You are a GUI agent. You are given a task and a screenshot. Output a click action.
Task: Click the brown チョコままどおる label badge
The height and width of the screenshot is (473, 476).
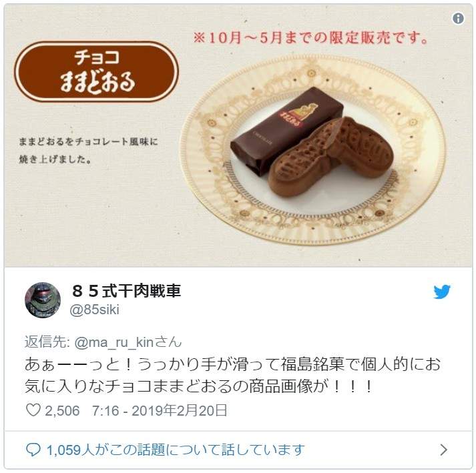click(96, 71)
